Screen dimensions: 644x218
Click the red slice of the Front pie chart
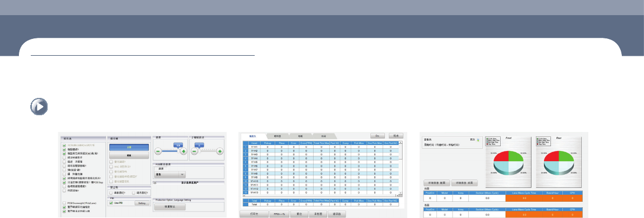tap(502, 156)
